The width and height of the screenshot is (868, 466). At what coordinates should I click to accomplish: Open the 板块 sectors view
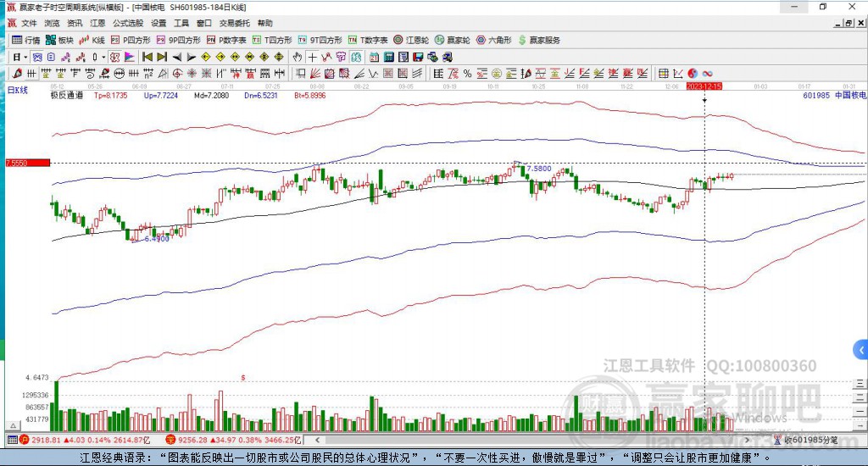(59, 40)
